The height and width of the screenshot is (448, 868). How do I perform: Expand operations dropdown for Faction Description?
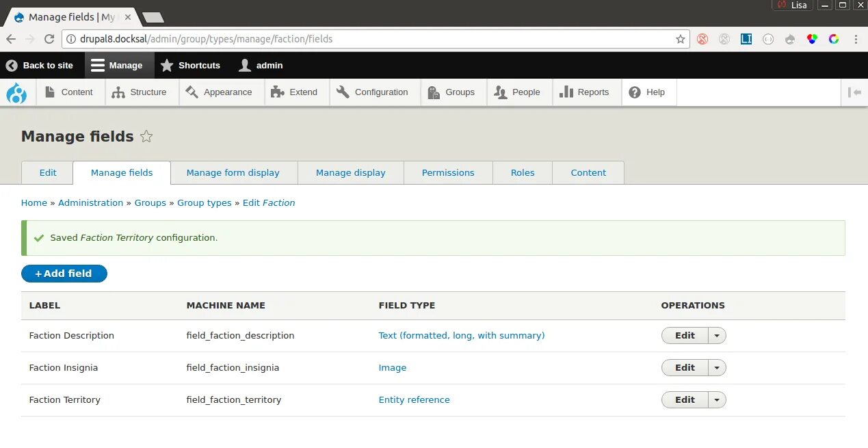pos(717,336)
